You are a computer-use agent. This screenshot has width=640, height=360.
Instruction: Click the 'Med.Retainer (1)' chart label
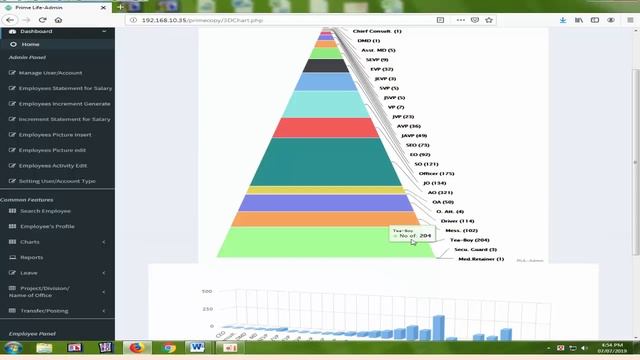481,259
